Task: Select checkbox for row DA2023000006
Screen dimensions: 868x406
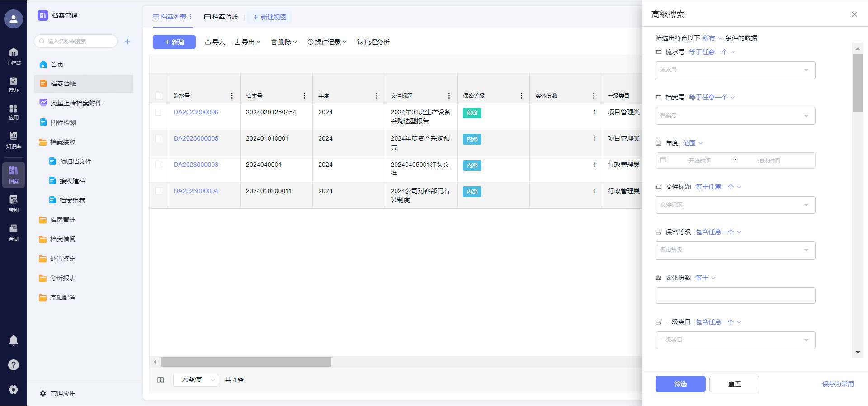Action: [159, 112]
